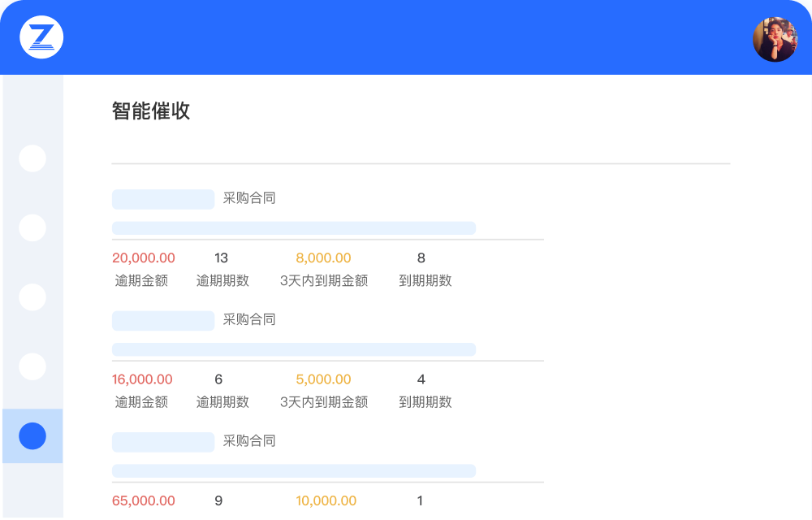Click the highlighted blue sidebar circle icon

coord(32,436)
